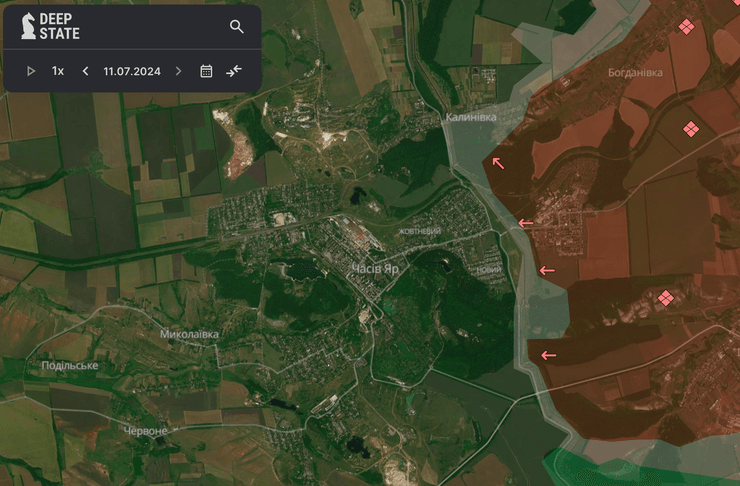Click the arrow east of Новий
Screen dimensions: 740x486
(546, 271)
